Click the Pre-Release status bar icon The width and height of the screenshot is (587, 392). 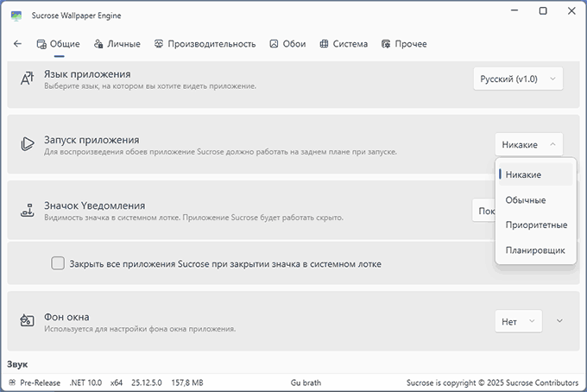[x=13, y=383]
